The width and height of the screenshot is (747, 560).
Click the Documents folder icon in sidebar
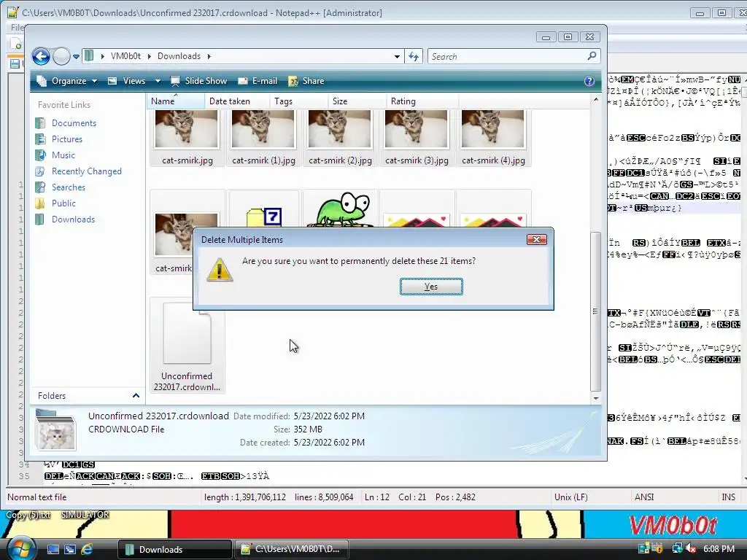tap(41, 122)
